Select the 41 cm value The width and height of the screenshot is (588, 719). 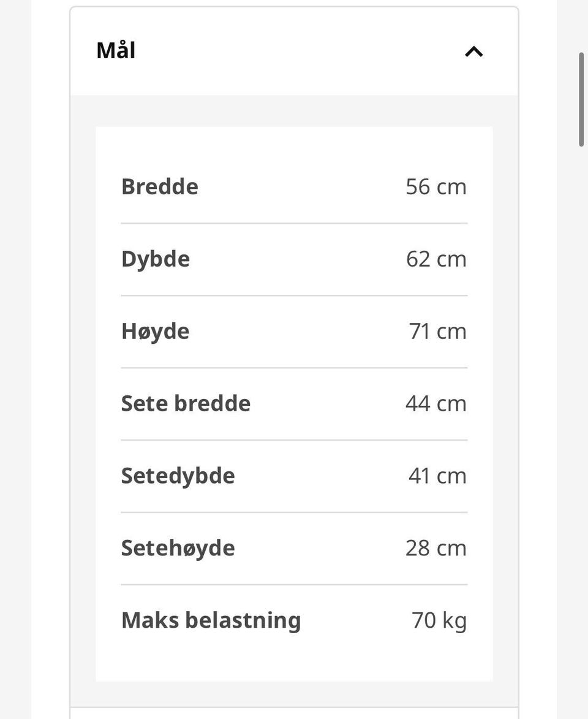(x=438, y=476)
